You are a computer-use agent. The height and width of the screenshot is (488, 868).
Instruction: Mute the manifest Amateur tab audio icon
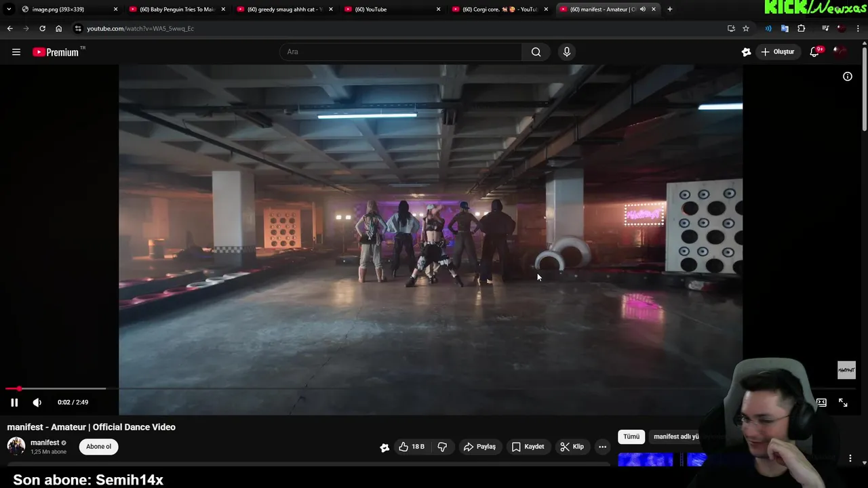643,9
